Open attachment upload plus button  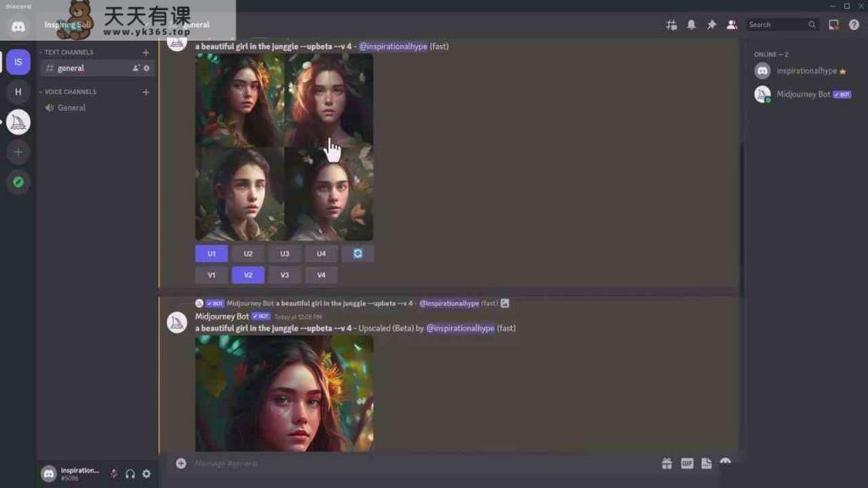181,463
